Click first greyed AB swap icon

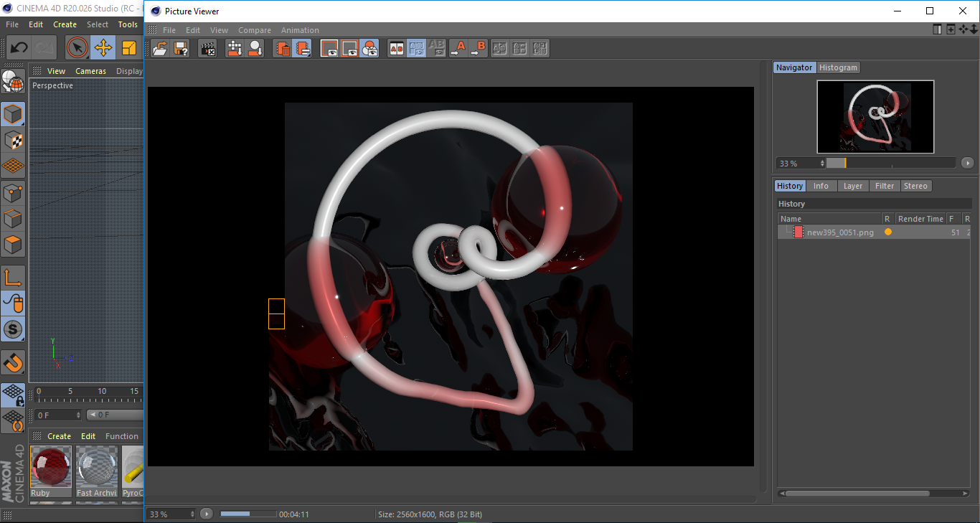click(500, 49)
